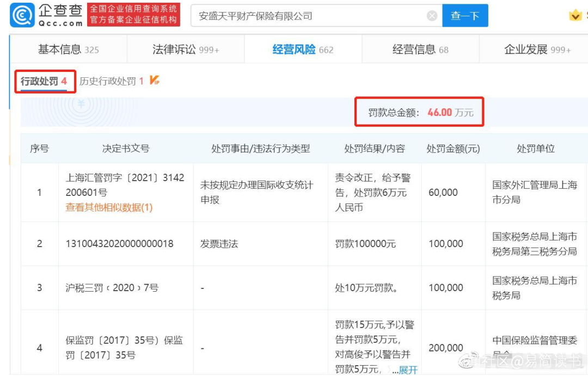Click the 处罚事由/违法行为类型 header

click(261, 149)
